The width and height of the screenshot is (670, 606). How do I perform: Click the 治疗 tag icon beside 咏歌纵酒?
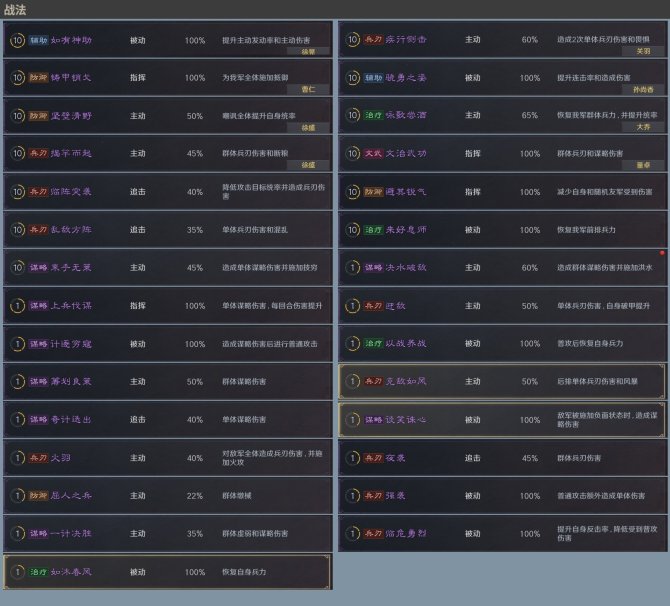click(372, 116)
